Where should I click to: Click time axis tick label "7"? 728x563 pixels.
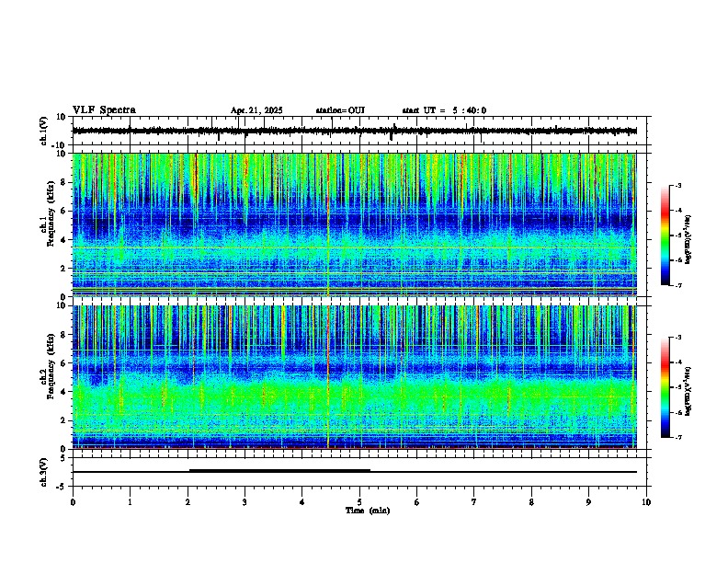[x=474, y=502]
